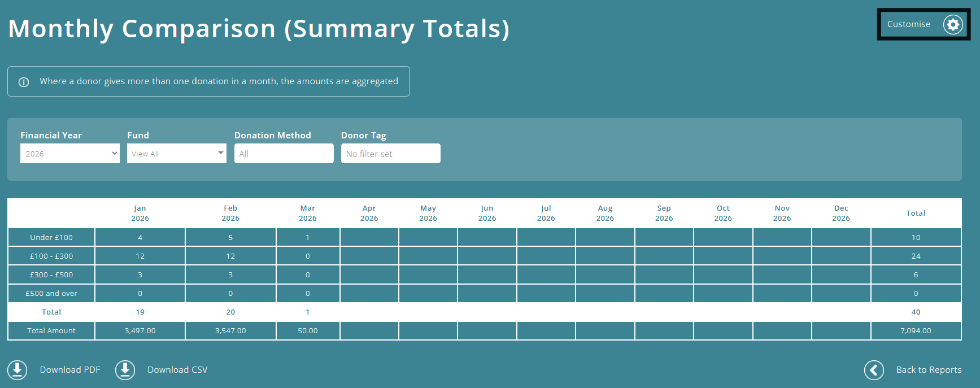Click the grand total amount 7,094.00
Viewport: 980px width, 388px height.
[916, 331]
